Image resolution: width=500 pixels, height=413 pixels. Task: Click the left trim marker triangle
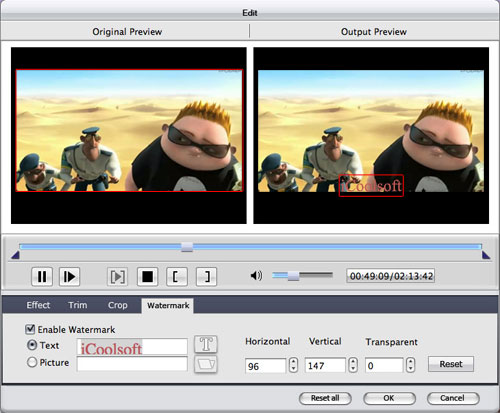[x=16, y=255]
